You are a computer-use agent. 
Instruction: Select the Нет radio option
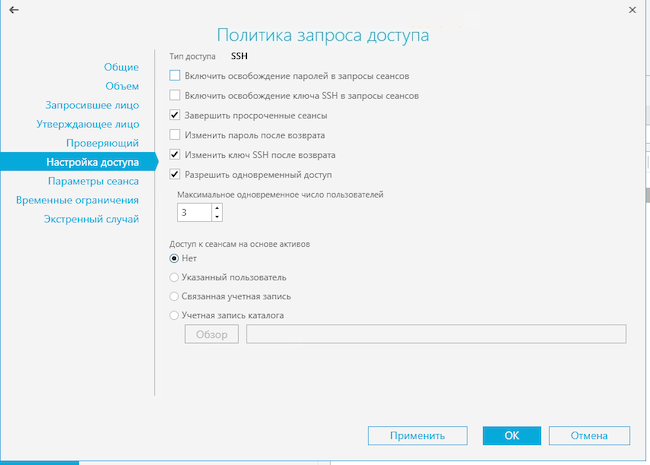click(x=174, y=259)
